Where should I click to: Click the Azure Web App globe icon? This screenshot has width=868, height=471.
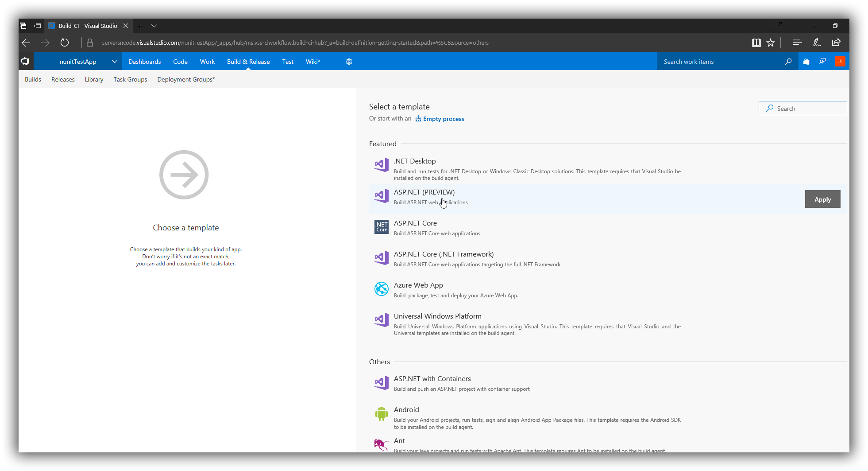click(x=381, y=289)
